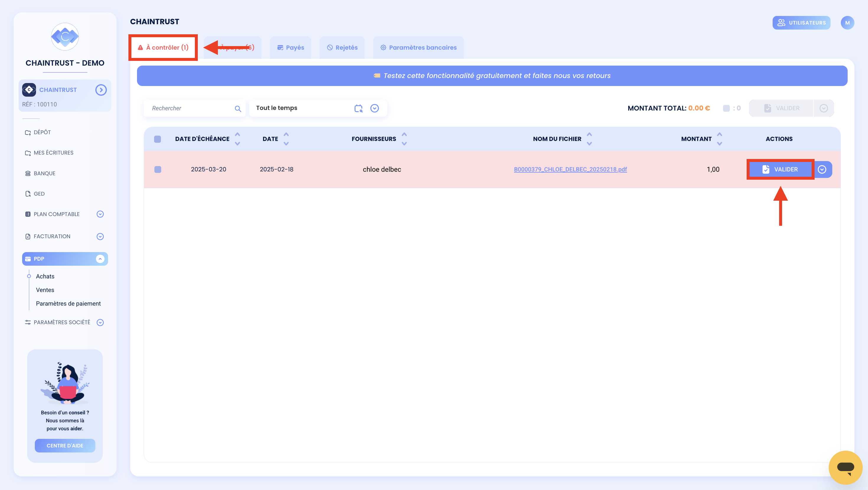
Task: Open the calendar date picker icon
Action: (x=358, y=108)
